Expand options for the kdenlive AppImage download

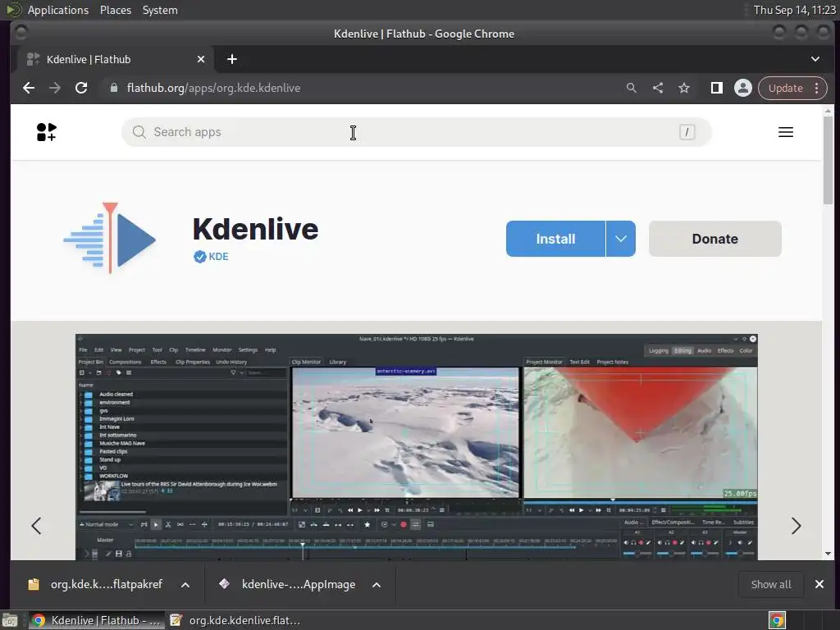click(377, 584)
